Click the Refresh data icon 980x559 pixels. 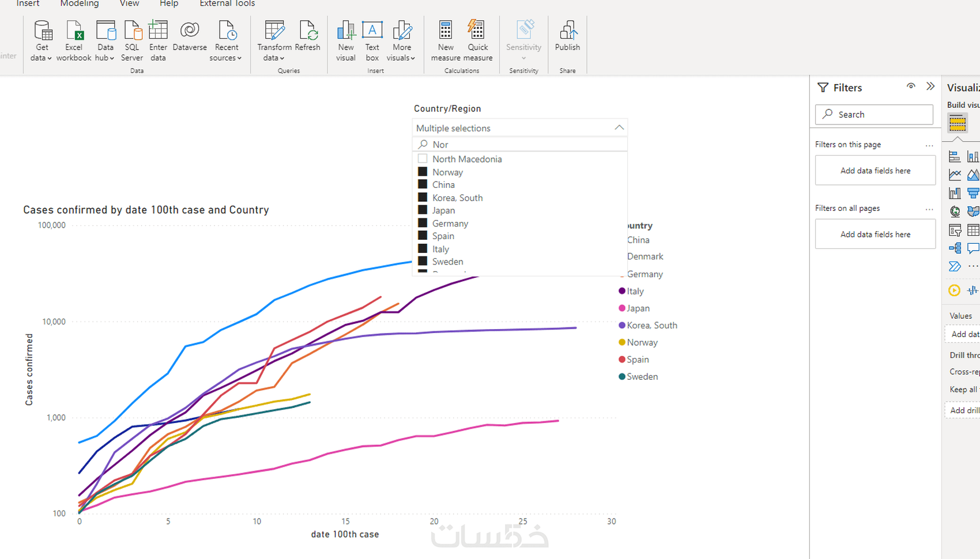pos(307,30)
